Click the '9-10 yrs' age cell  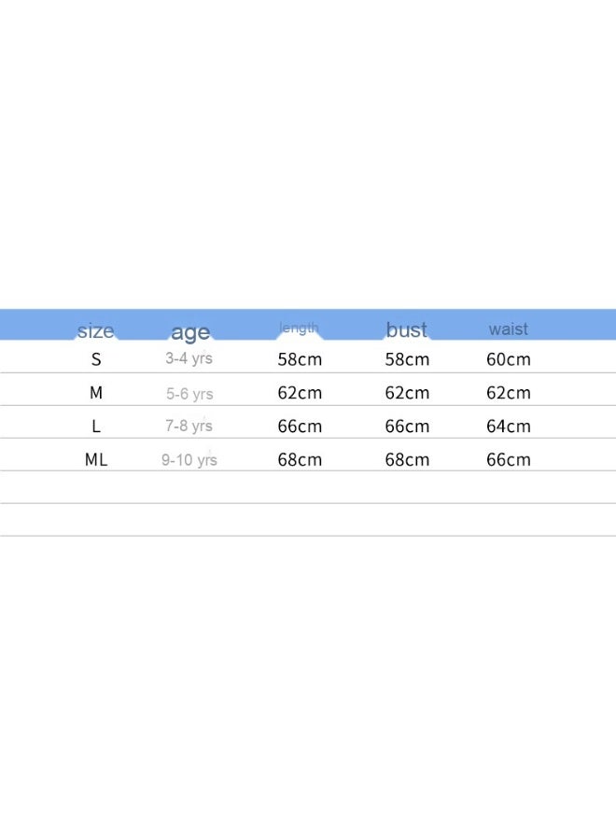coord(189,459)
